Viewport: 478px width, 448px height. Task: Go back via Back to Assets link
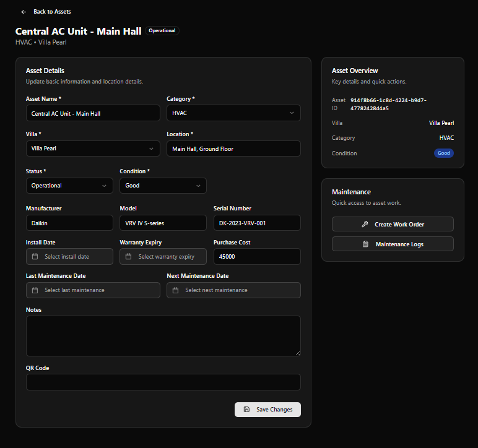click(x=46, y=12)
